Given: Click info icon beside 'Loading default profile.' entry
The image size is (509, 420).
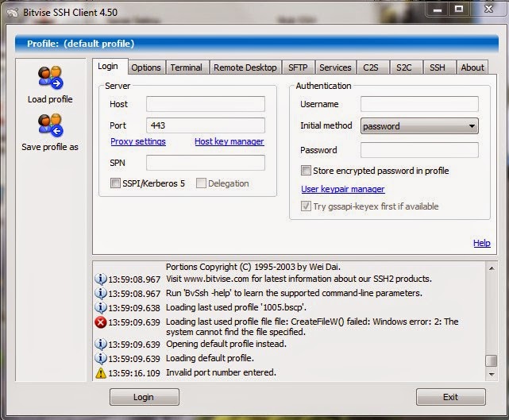Looking at the screenshot, I should tap(101, 358).
